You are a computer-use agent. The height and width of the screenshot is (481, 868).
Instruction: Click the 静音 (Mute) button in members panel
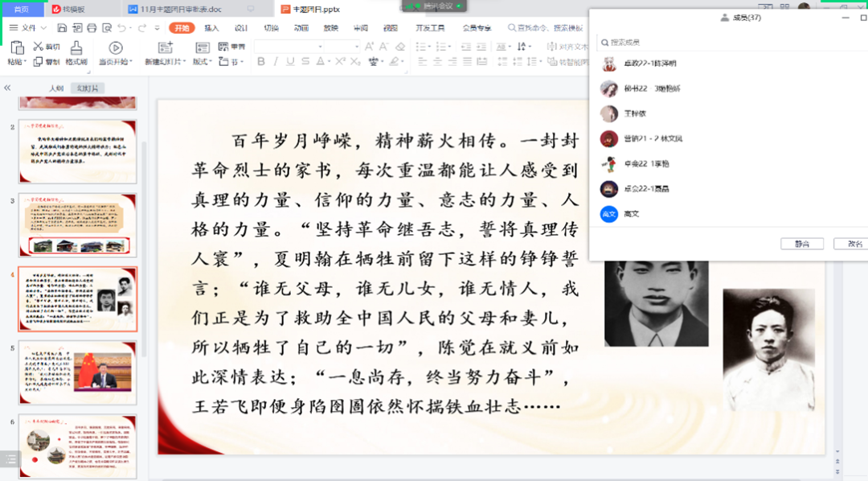tap(802, 244)
